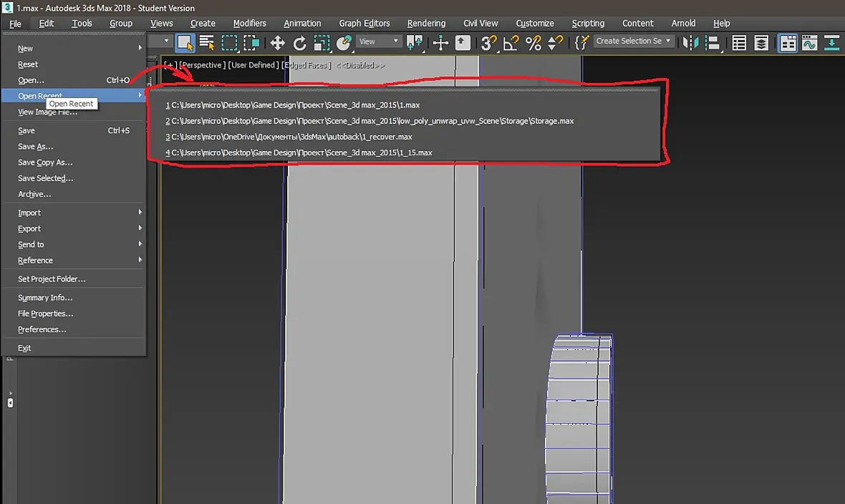The width and height of the screenshot is (845, 504).
Task: Choose Exit from the File menu
Action: click(74, 348)
